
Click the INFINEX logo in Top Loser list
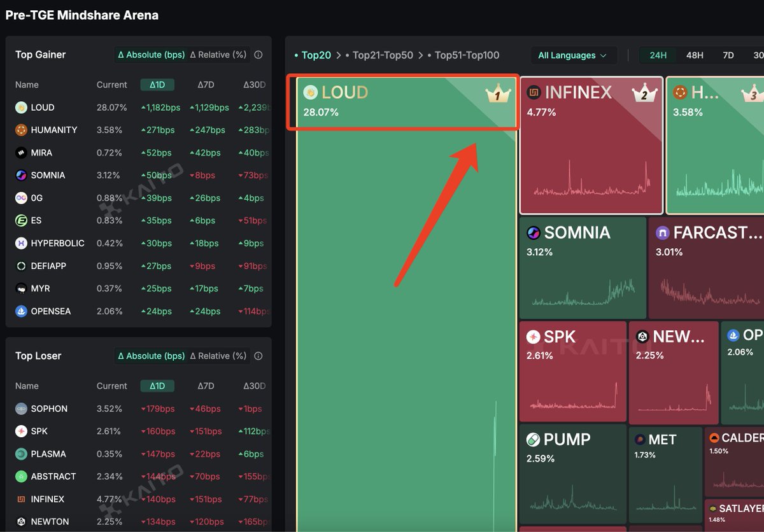[x=21, y=499]
